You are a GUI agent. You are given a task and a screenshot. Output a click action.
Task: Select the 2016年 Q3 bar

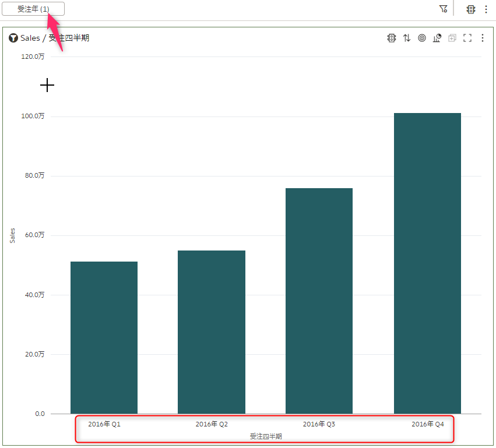(319, 301)
